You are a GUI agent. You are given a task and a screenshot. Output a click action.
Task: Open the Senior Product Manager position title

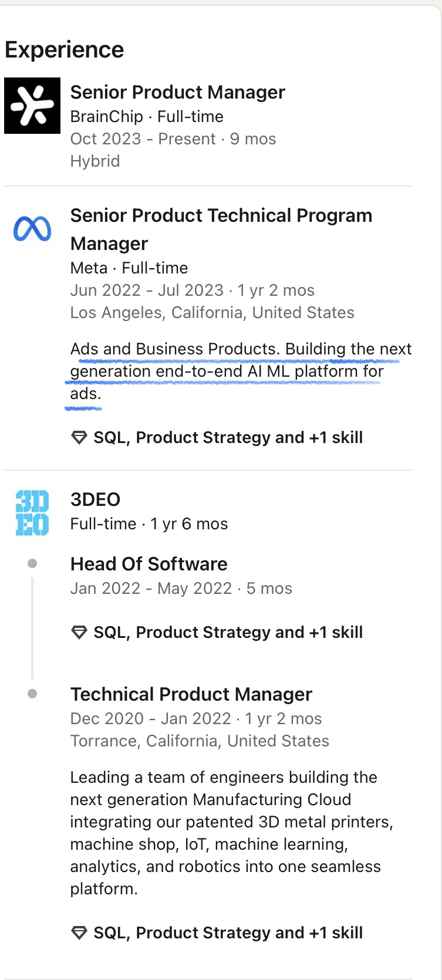pos(177,92)
